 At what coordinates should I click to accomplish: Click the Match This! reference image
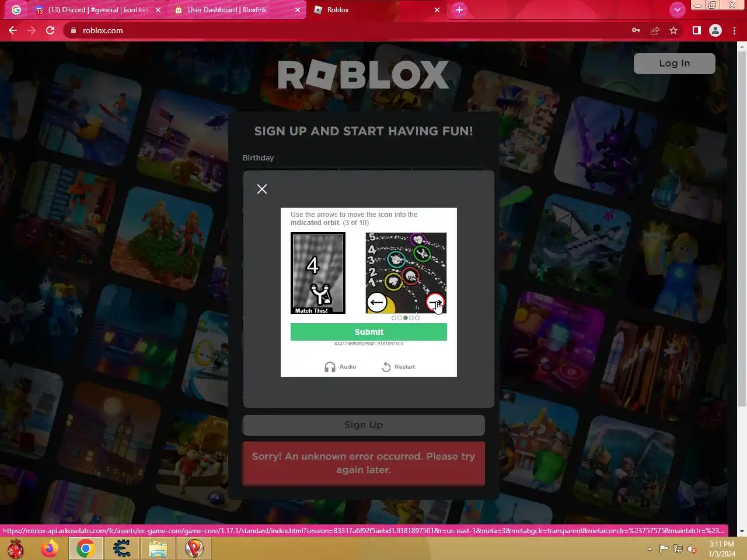click(x=318, y=273)
